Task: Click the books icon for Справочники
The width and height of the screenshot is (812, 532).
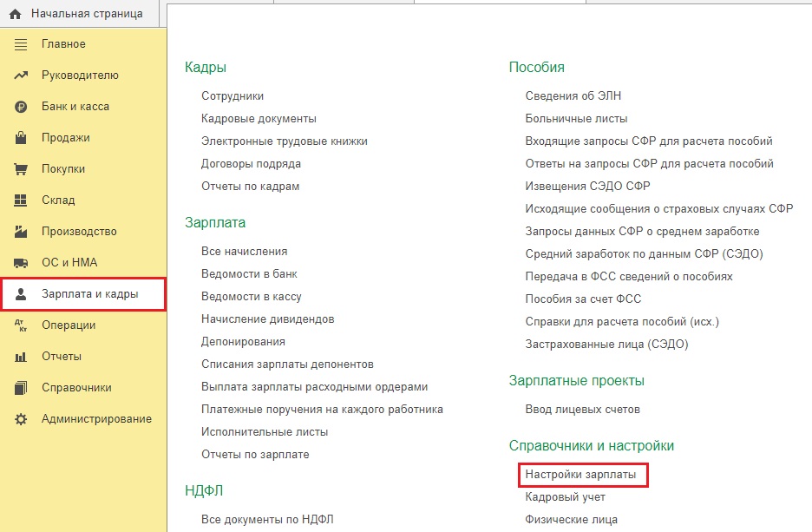Action: point(21,388)
